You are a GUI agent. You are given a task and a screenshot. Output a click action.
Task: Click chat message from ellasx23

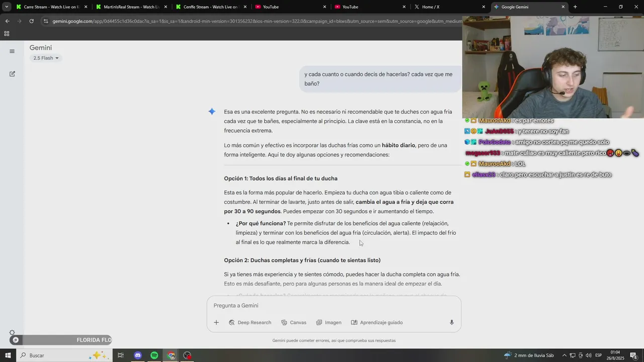538,175
